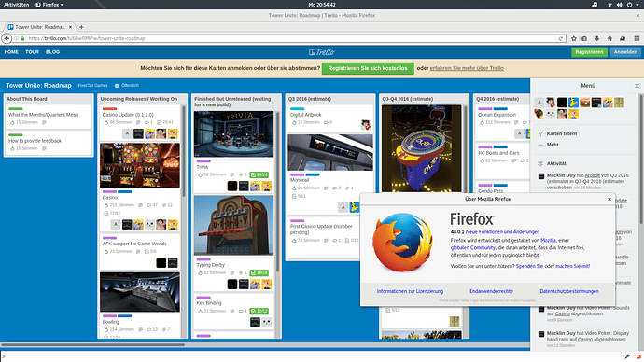
Task: Bookmark this page with the star icon
Action: pyautogui.click(x=574, y=38)
